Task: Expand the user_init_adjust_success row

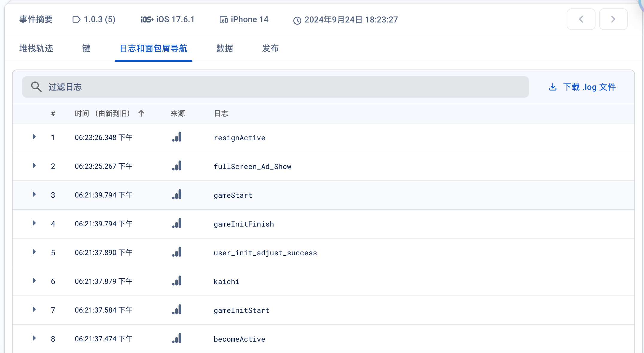Action: coord(34,252)
